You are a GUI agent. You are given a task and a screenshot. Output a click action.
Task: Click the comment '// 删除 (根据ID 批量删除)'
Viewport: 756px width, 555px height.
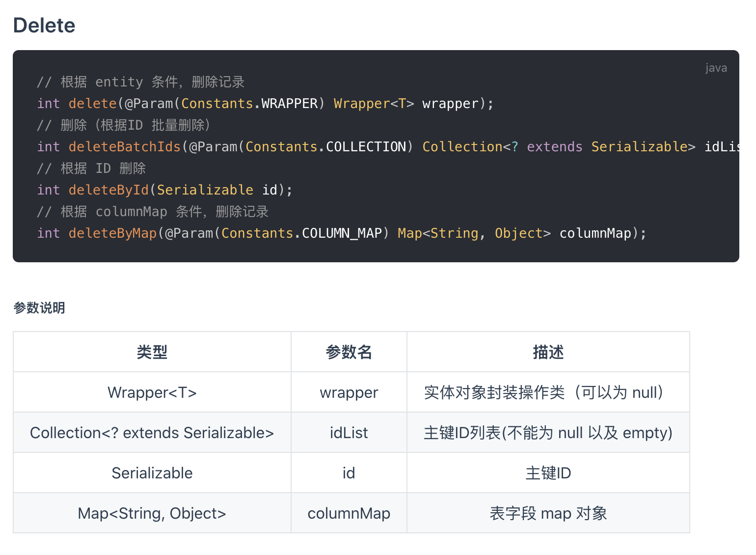point(124,125)
